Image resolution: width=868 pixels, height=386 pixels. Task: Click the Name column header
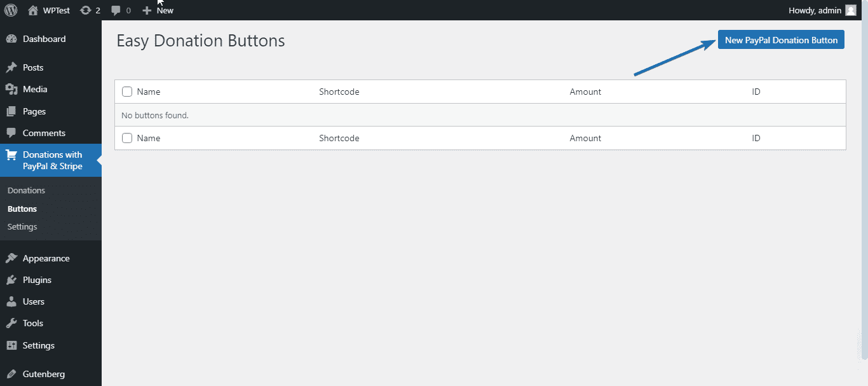click(149, 92)
